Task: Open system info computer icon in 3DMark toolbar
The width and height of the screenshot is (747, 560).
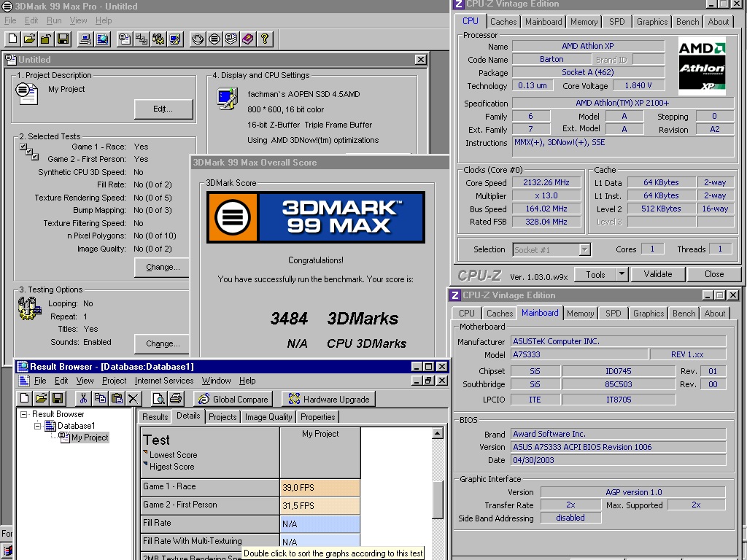Action: [85, 39]
